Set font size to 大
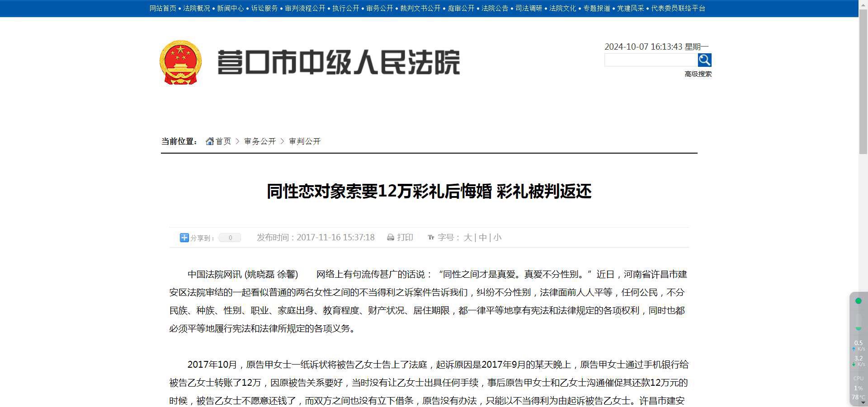Viewport: 868px width, 407px height. [x=468, y=238]
